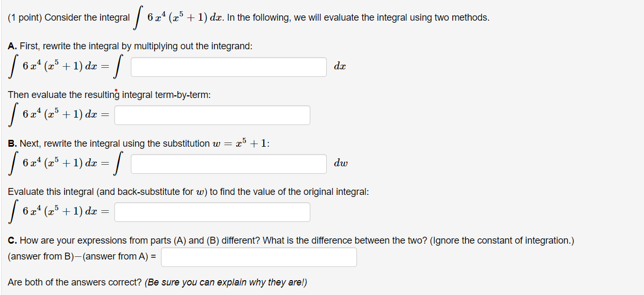Select the substitution integrand box before dw
644x295 pixels.
coord(229,164)
